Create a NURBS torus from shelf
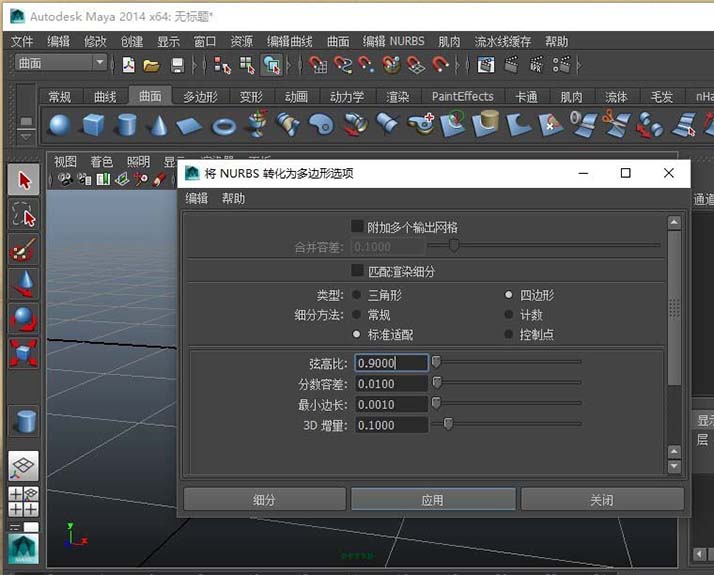This screenshot has width=714, height=575. [x=223, y=125]
